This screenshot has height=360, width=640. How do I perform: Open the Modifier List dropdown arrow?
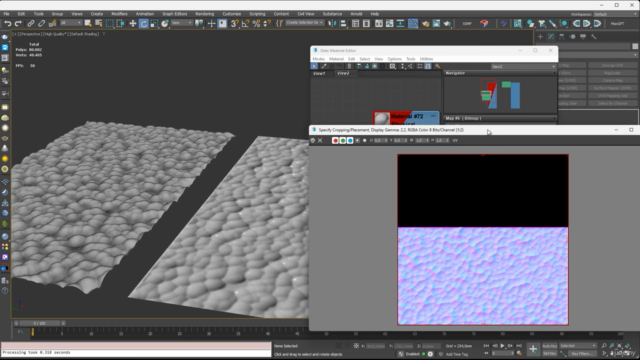coord(635,55)
